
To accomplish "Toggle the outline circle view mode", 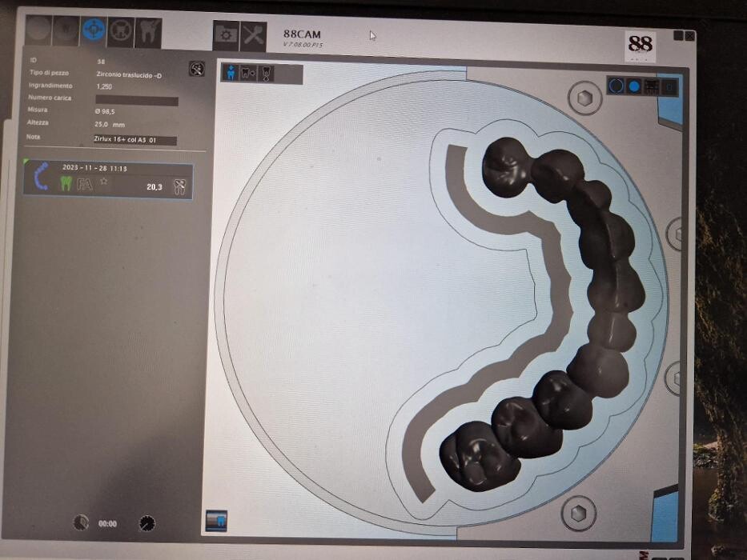I will (x=616, y=86).
